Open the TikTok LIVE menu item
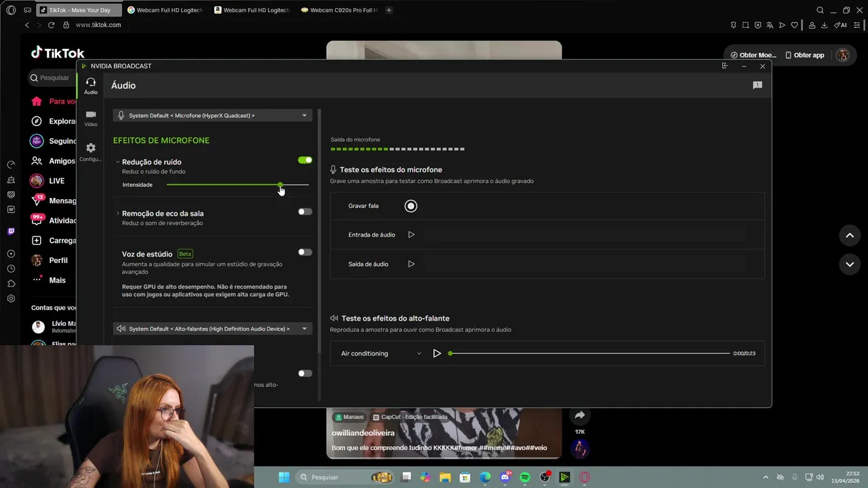 [x=49, y=181]
